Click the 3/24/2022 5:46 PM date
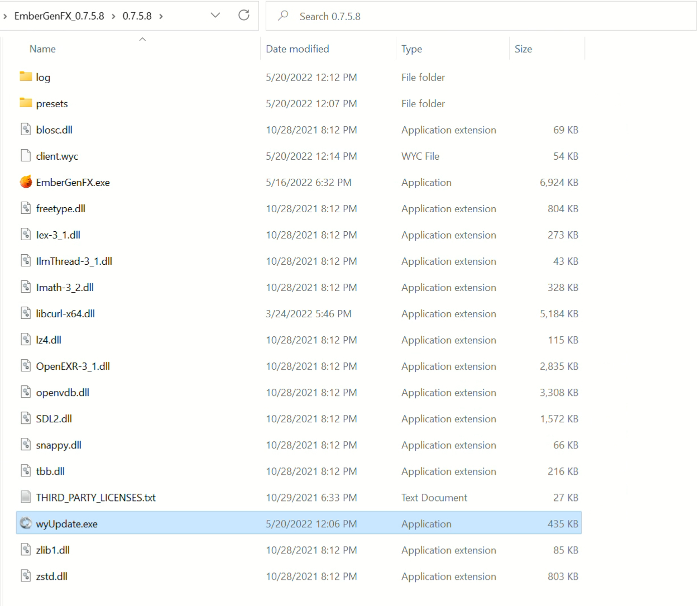Viewport: 700px width, 606px height. tap(309, 314)
